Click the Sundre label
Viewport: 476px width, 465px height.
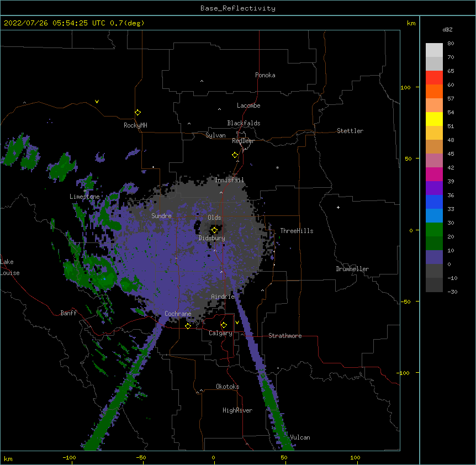point(161,216)
